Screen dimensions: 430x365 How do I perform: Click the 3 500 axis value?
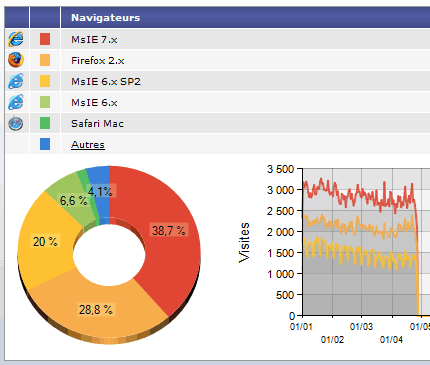(281, 169)
